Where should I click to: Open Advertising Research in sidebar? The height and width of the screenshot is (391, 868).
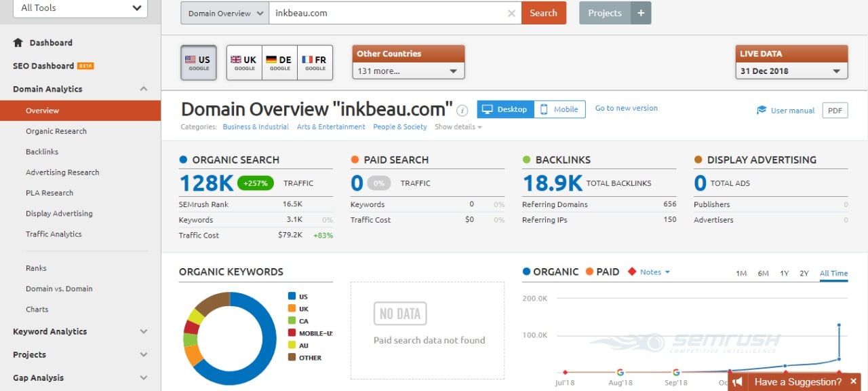(62, 172)
